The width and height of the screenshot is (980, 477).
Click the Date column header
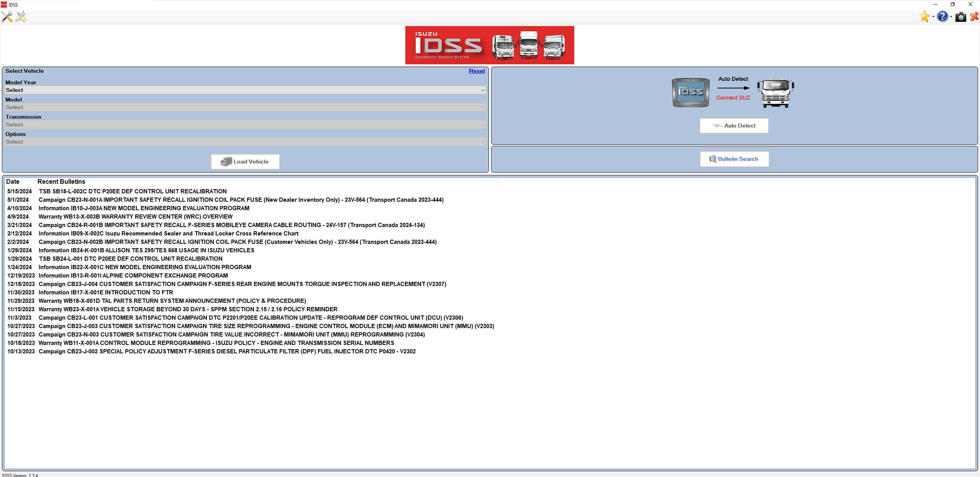(13, 181)
